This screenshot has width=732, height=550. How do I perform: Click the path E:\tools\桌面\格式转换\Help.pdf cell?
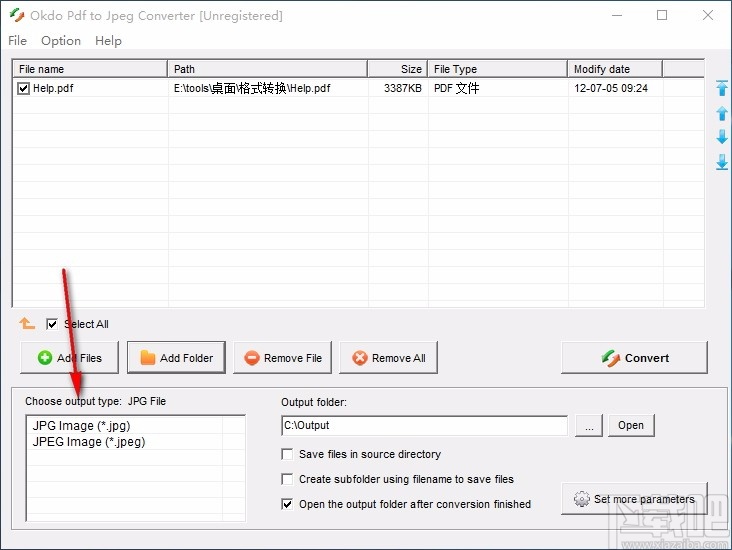pyautogui.click(x=252, y=88)
